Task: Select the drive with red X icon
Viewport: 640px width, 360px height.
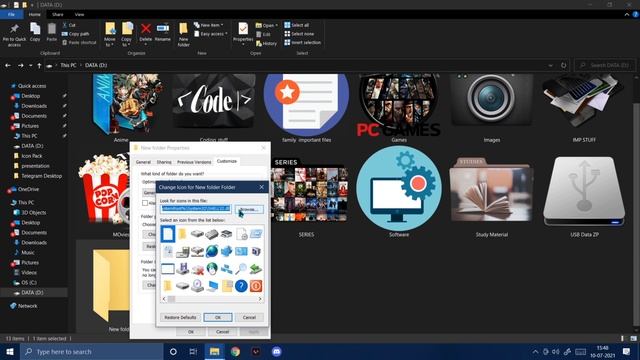Action: (197, 269)
